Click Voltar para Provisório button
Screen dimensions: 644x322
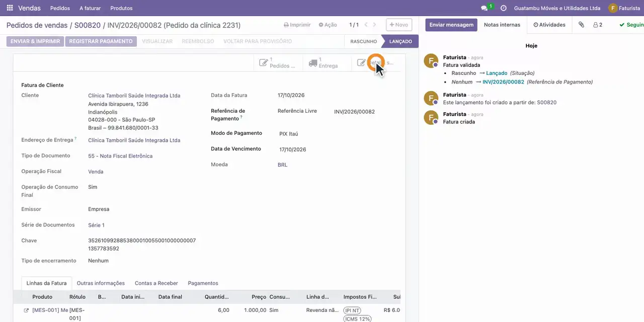[258, 41]
